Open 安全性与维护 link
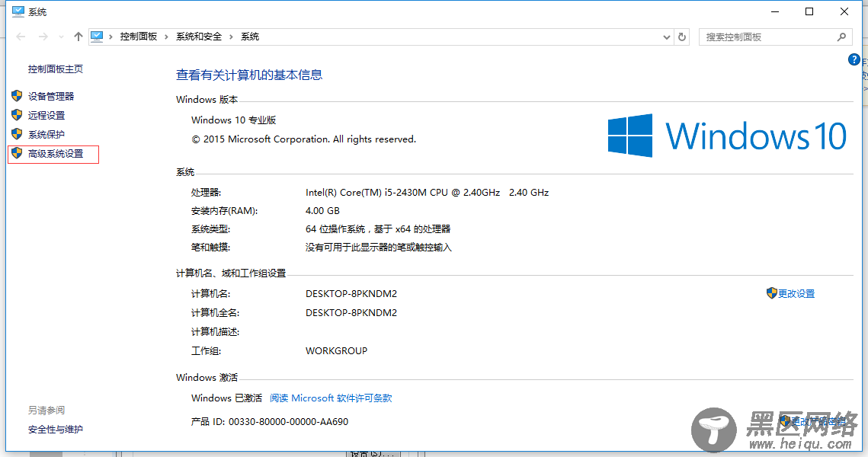The image size is (868, 457). (x=56, y=429)
